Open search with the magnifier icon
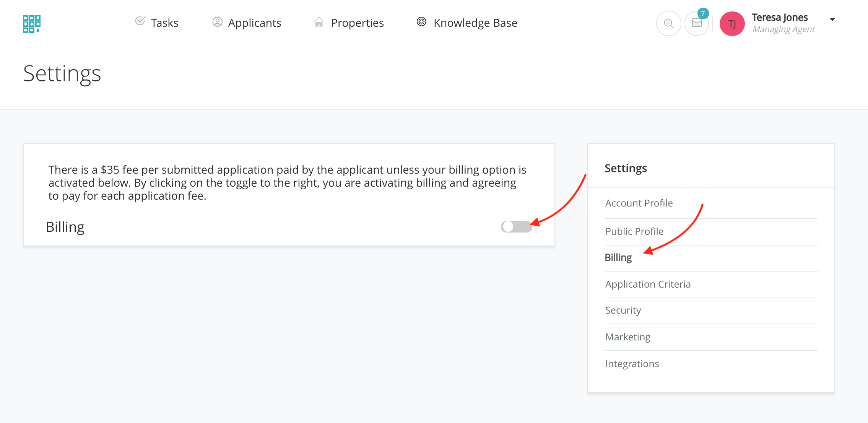 [x=668, y=24]
